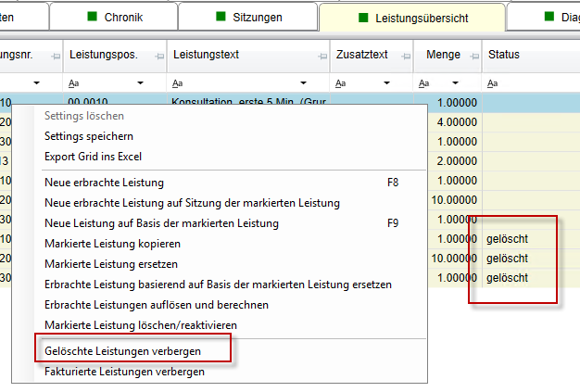Click the Aa filter icon under Status
The height and width of the screenshot is (392, 580).
[x=492, y=82]
